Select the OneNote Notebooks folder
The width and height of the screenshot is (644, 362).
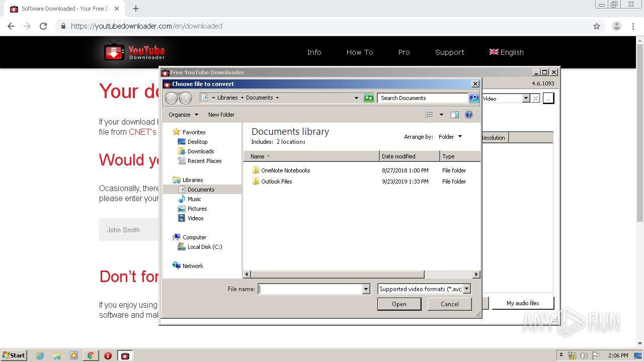tap(285, 170)
